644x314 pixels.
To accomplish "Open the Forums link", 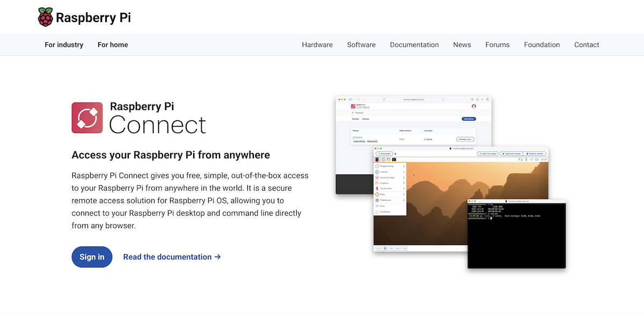I will (497, 45).
